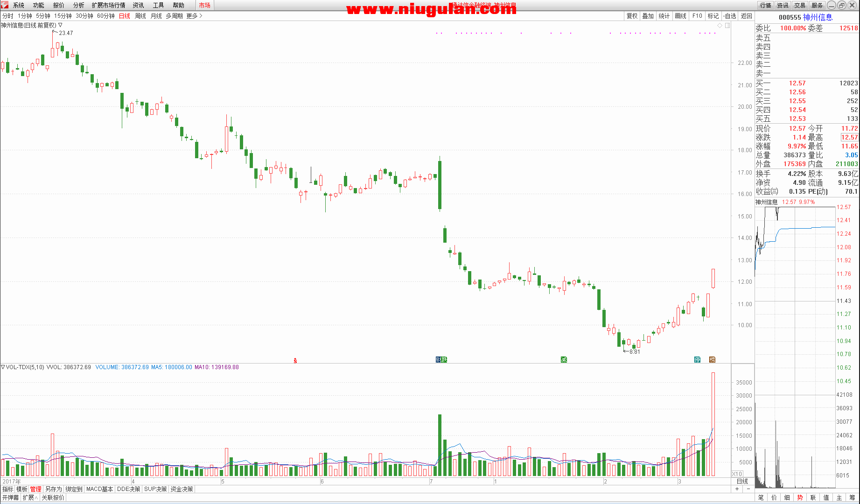Image resolution: width=860 pixels, height=504 pixels.
Task: Open the 神州信息 chart title dropdown triangle
Action: click(60, 25)
